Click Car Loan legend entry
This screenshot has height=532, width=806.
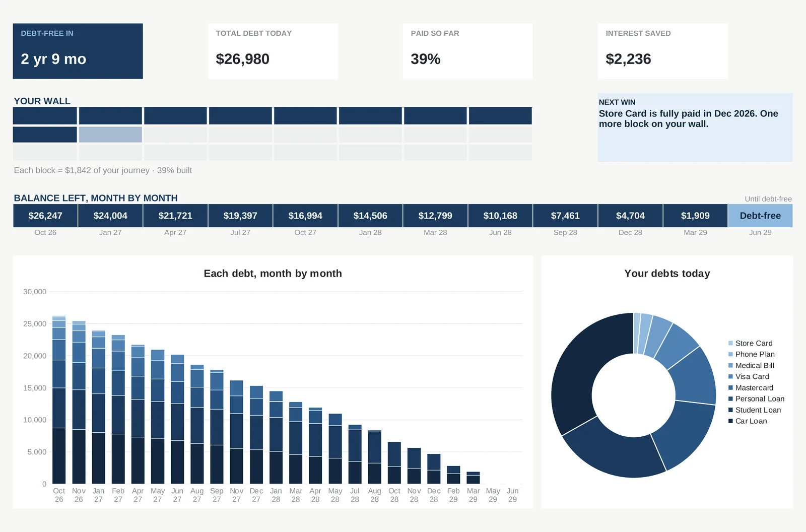pos(748,421)
